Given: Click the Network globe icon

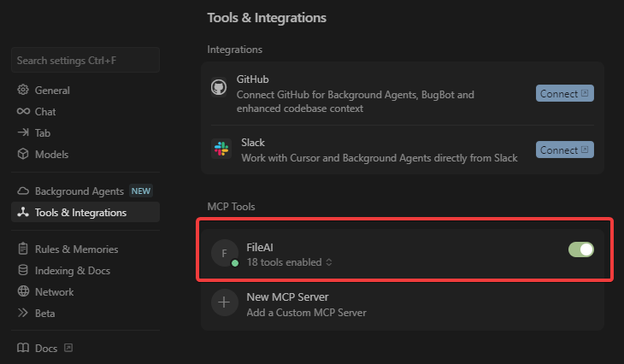Looking at the screenshot, I should pyautogui.click(x=23, y=292).
